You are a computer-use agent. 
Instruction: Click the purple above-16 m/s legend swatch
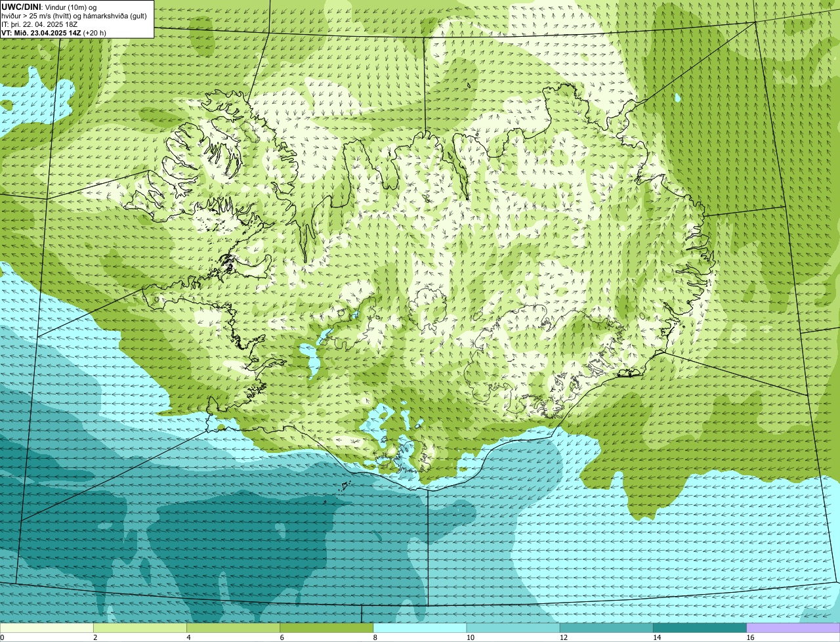coord(793,628)
